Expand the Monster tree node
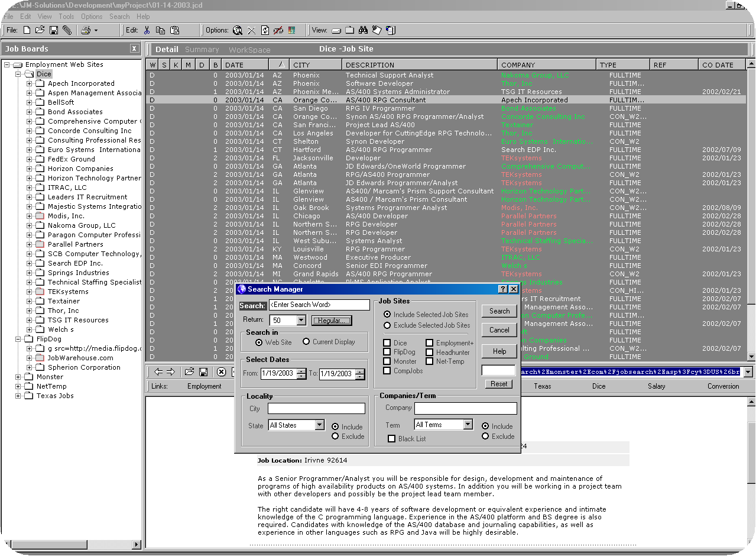Viewport: 756px width, 556px height. coord(18,377)
